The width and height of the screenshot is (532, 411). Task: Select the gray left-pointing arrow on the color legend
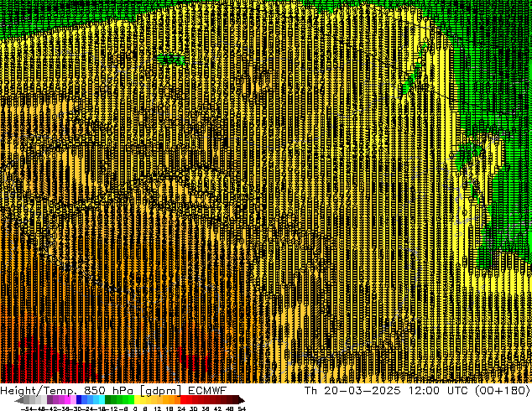pyautogui.click(x=19, y=400)
